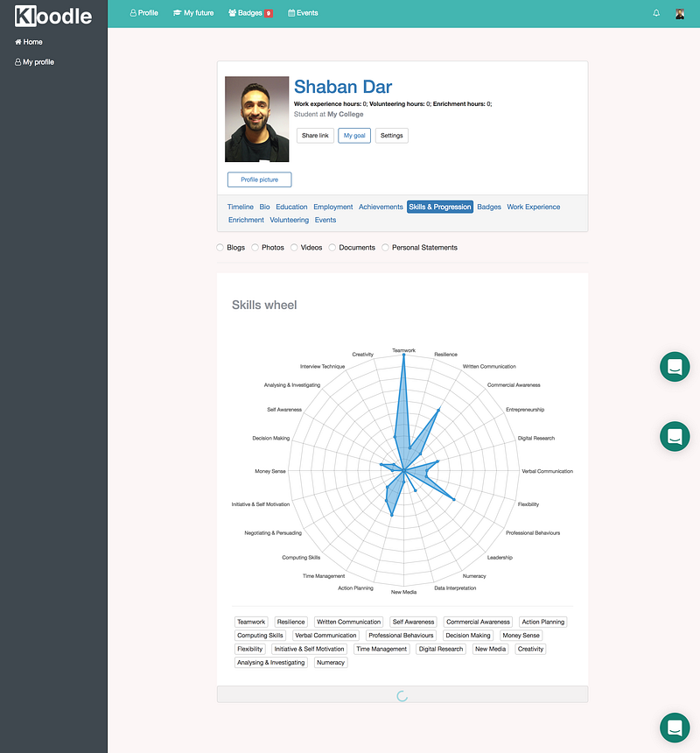Open the top chat widget bubble
Viewport: 700px width, 753px height.
click(675, 366)
